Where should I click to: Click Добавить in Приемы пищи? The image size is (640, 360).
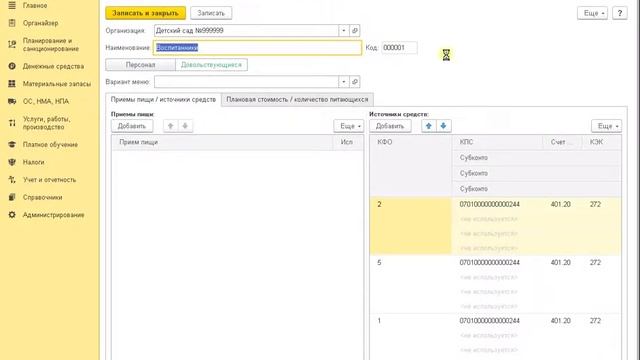[x=132, y=126]
